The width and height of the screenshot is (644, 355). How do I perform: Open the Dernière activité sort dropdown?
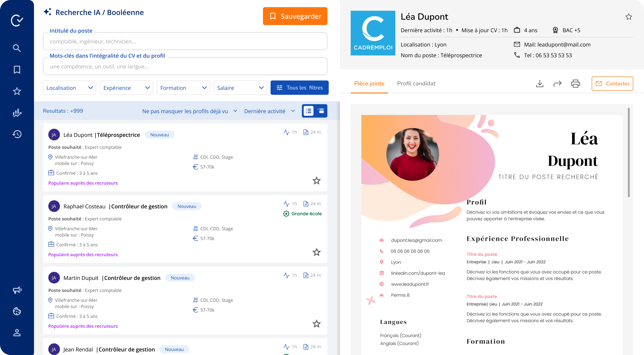(x=269, y=111)
